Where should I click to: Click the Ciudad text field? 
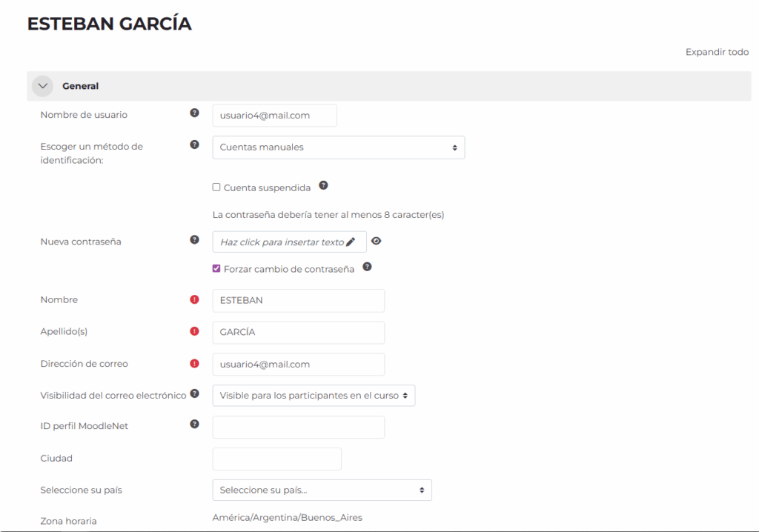[x=276, y=459]
